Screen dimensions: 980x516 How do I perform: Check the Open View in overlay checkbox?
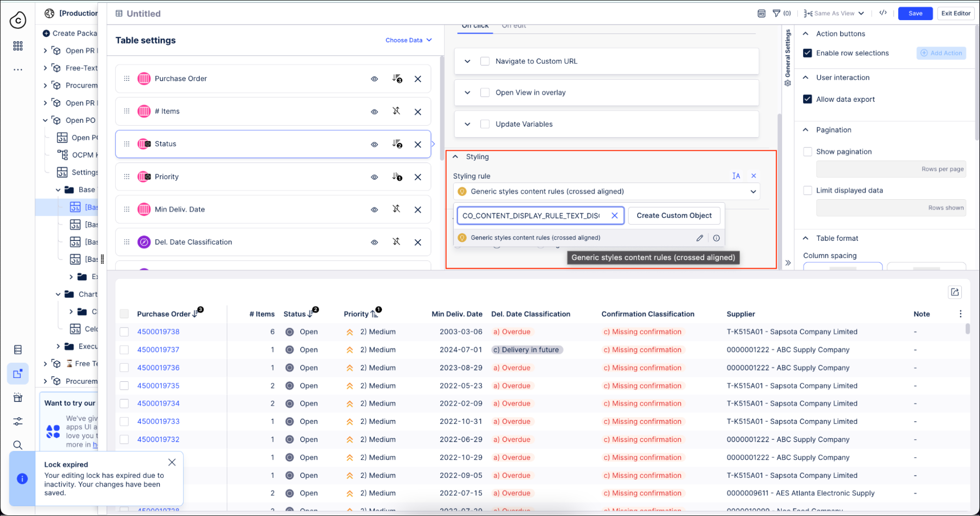point(485,93)
